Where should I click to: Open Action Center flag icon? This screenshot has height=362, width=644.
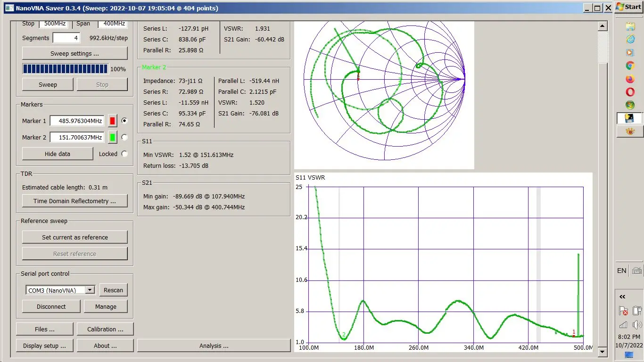[x=623, y=311]
